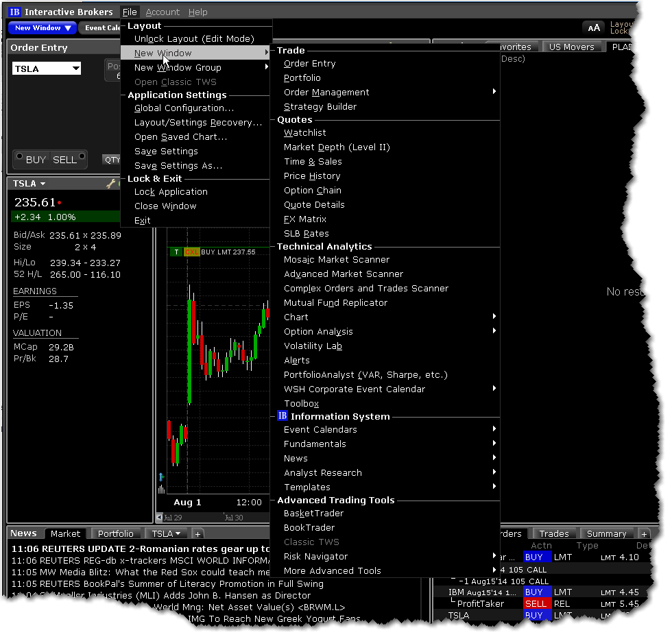Switch to the US Movers tab
Screen dimensions: 672x639
573,47
